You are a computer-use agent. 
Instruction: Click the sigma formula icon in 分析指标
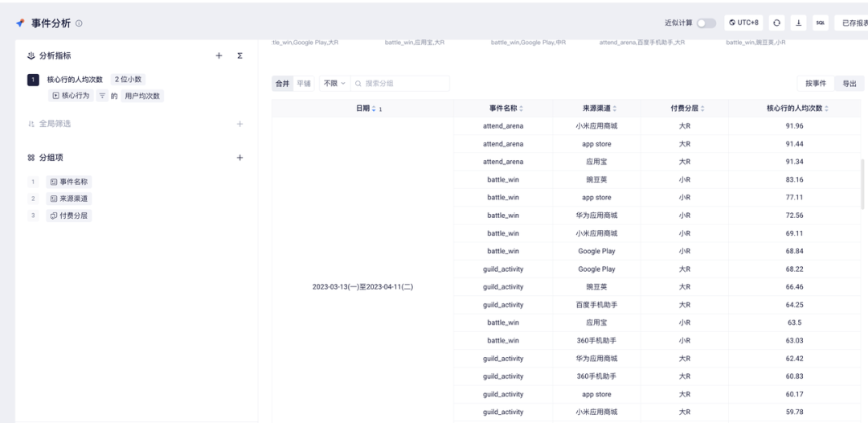click(x=240, y=56)
